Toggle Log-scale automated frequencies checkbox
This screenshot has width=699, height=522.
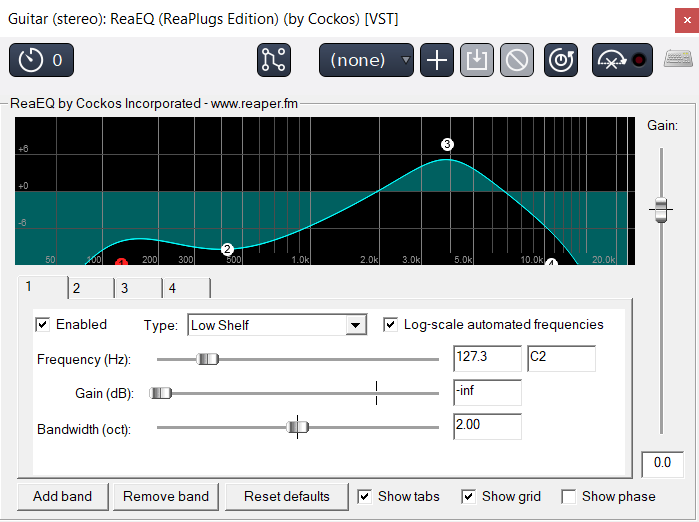click(390, 325)
